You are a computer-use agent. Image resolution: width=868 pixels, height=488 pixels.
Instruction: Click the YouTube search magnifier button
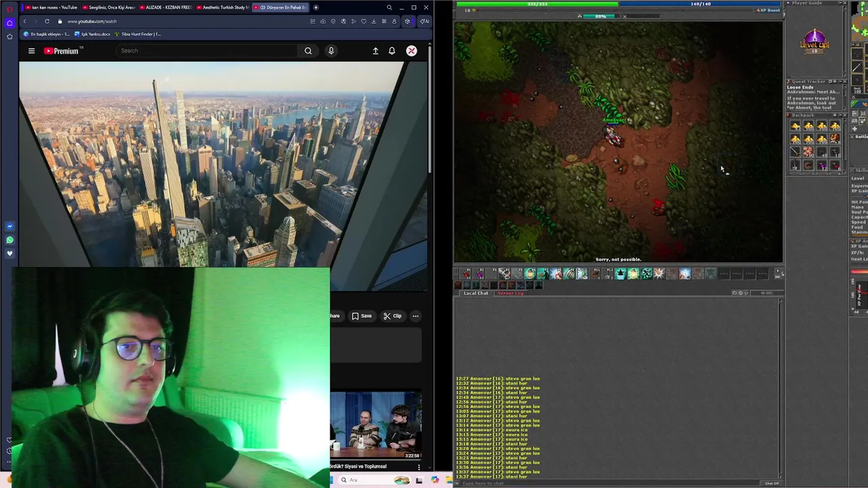coord(308,51)
